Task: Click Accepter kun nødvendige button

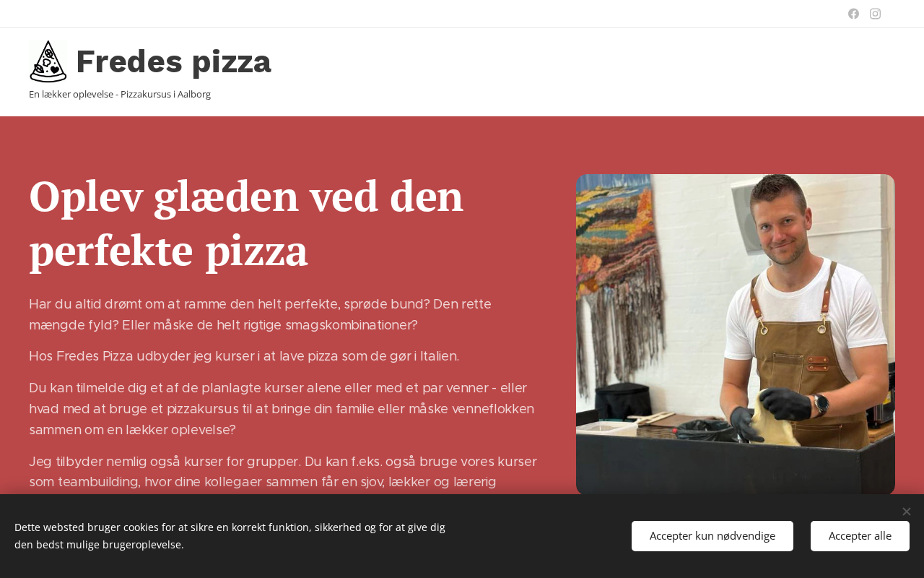Action: pos(712,536)
